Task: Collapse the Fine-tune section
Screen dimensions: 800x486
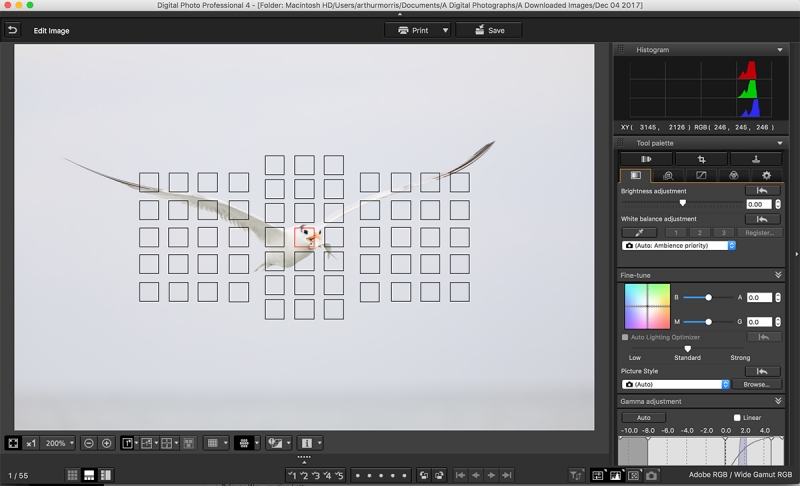Action: coord(778,275)
